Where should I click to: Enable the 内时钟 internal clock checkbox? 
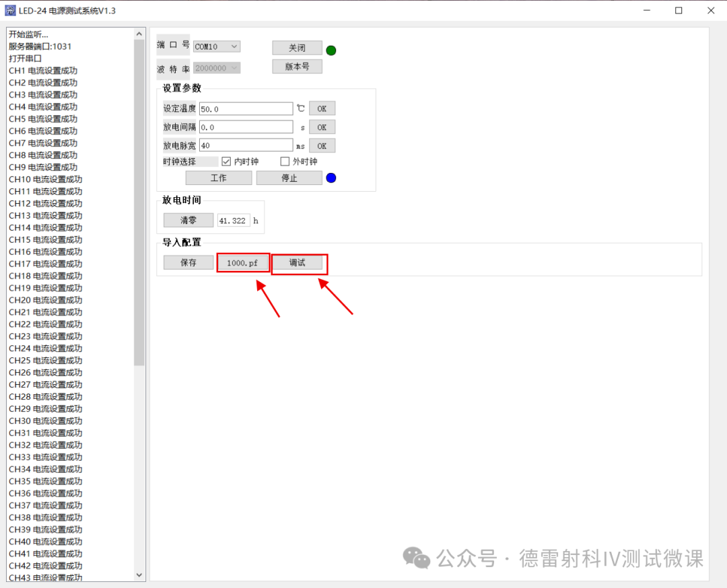226,161
